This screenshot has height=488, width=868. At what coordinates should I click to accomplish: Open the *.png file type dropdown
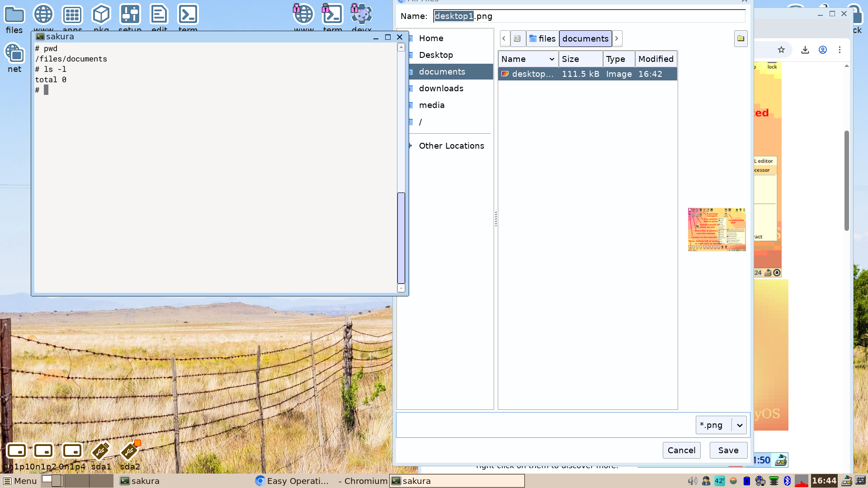tap(721, 425)
